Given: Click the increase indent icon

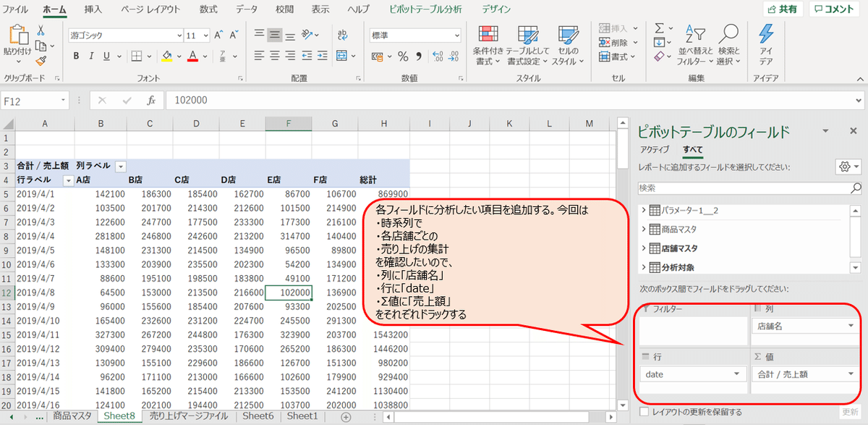Looking at the screenshot, I should 322,56.
